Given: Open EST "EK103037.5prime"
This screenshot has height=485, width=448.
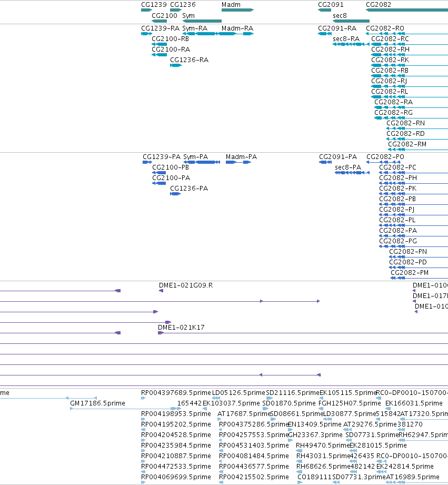Looking at the screenshot, I should click(x=231, y=403).
